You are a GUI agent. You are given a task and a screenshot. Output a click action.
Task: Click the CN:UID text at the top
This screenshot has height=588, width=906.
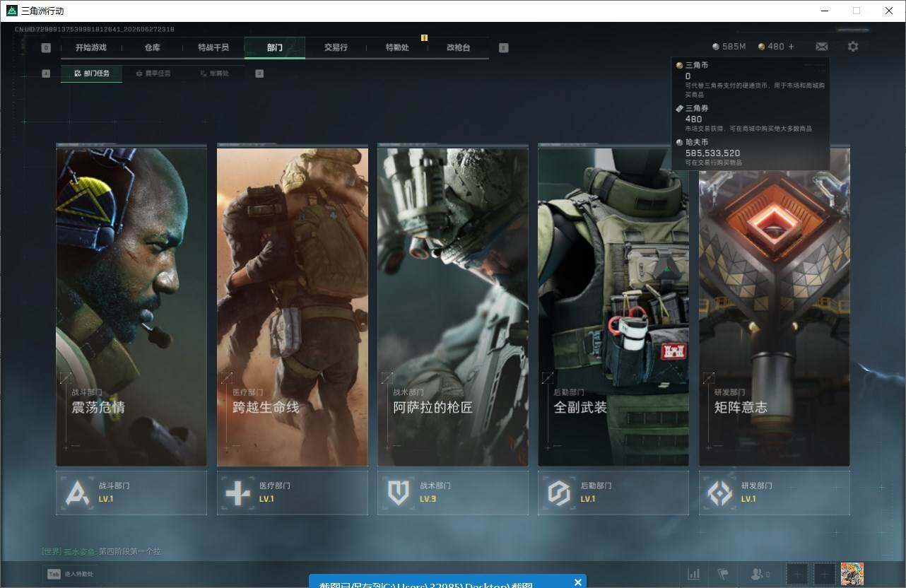point(95,30)
